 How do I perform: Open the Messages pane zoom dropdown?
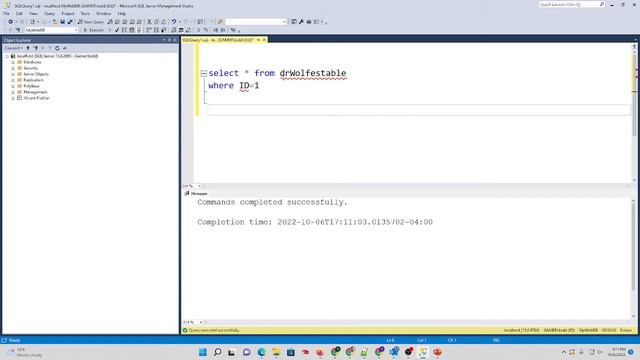pyautogui.click(x=200, y=322)
